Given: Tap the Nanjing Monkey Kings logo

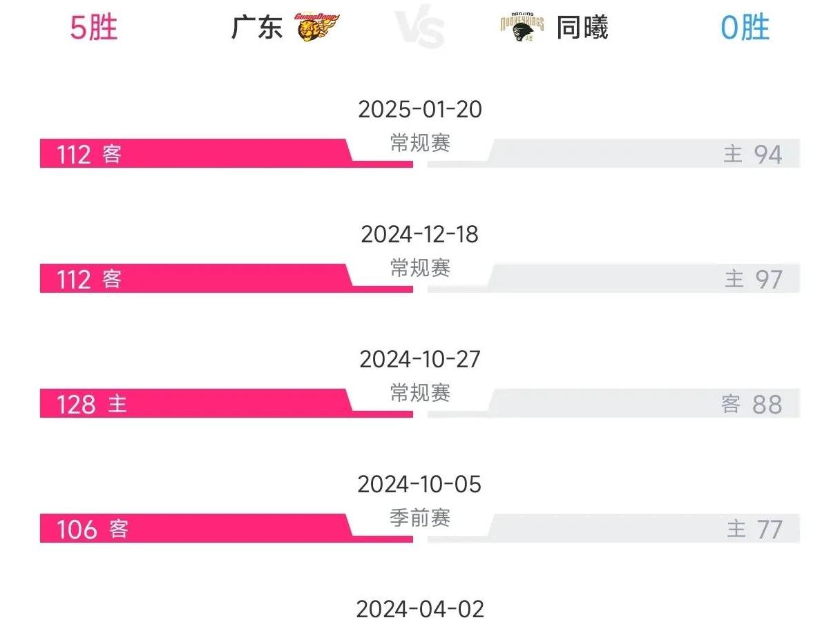Looking at the screenshot, I should click(523, 28).
